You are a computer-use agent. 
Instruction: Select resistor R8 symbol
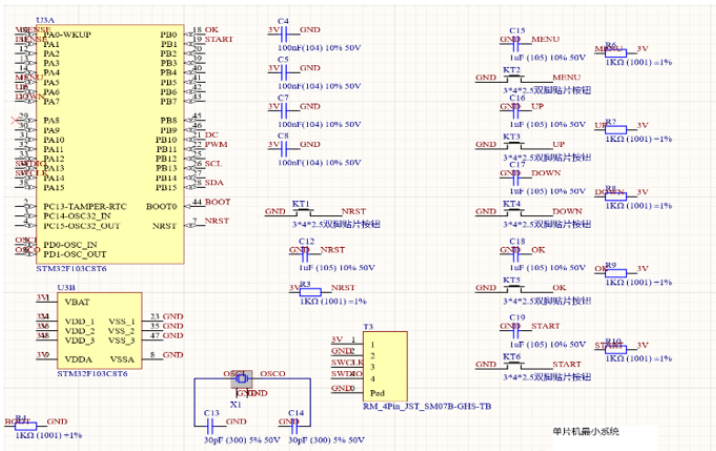pyautogui.click(x=616, y=197)
